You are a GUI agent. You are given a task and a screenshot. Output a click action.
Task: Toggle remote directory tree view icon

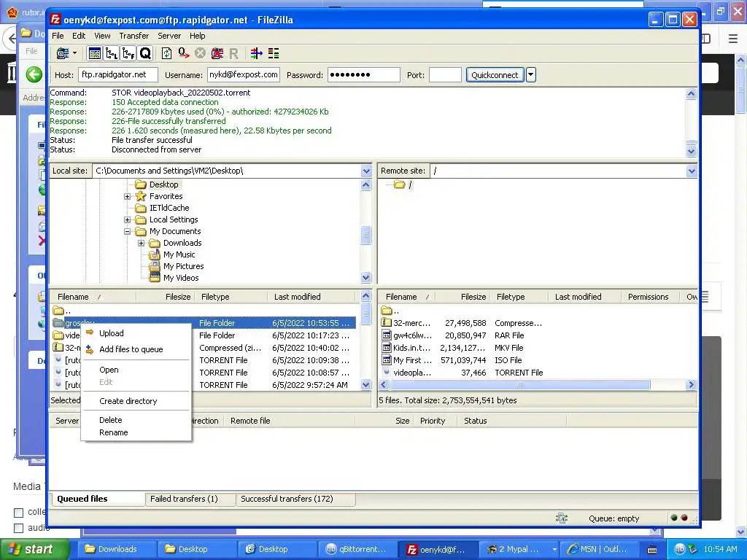click(128, 53)
